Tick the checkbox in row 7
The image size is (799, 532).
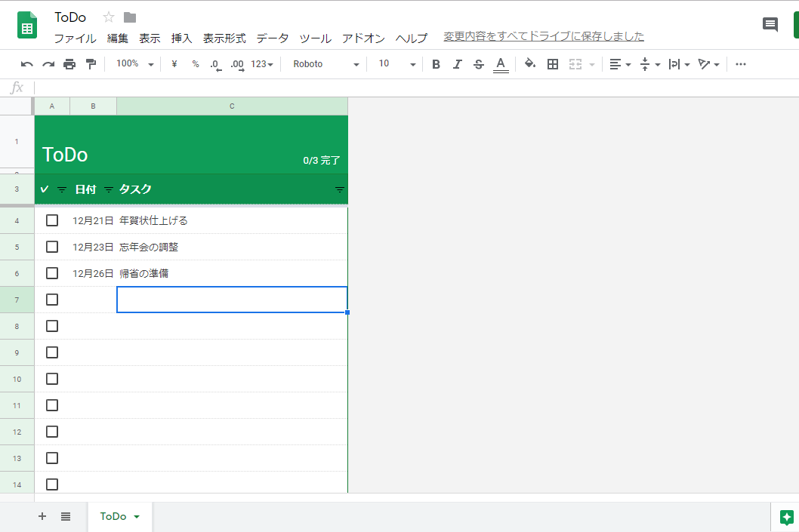tap(52, 300)
